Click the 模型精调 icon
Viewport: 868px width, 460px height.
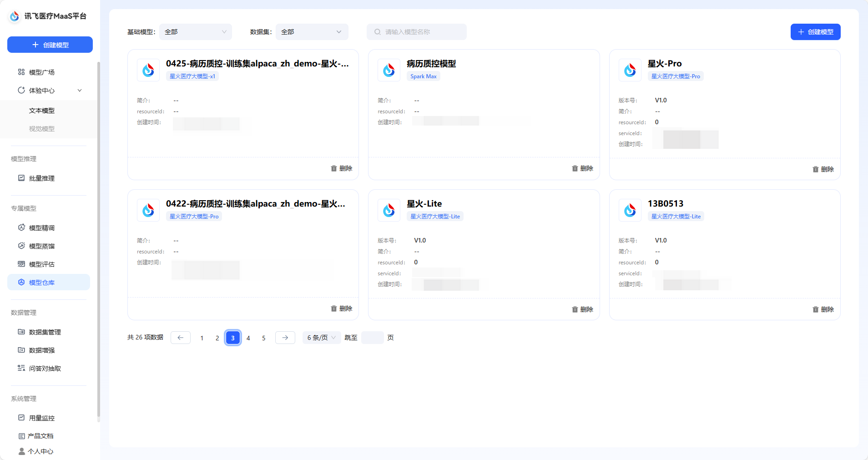[x=21, y=227]
